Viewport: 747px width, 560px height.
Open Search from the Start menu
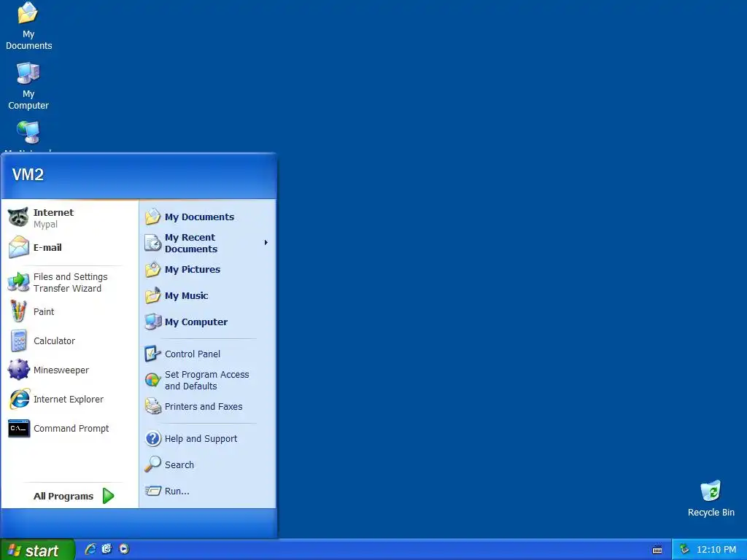tap(207, 464)
